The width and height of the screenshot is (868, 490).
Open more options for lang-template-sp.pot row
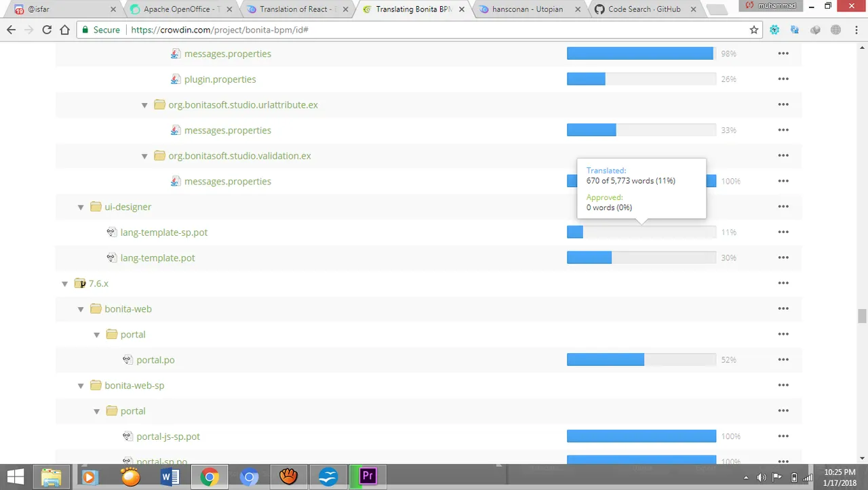click(x=783, y=232)
